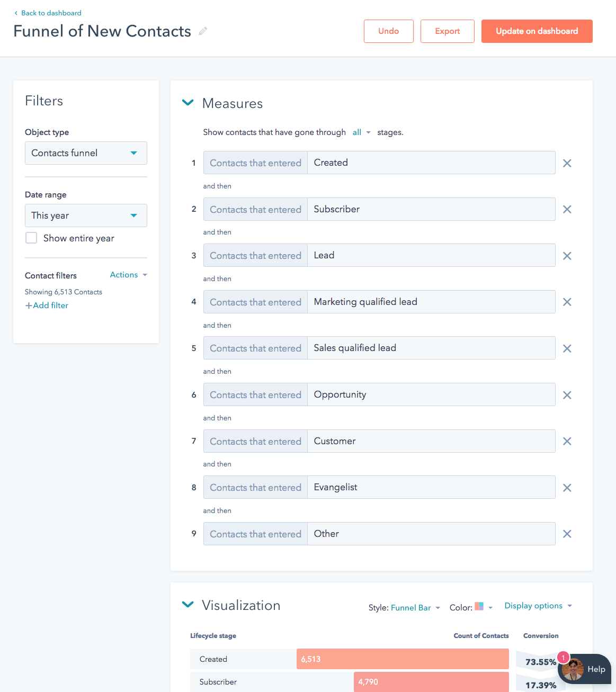
Task: Click the back chevron beside Back to dashboard
Action: 15,13
